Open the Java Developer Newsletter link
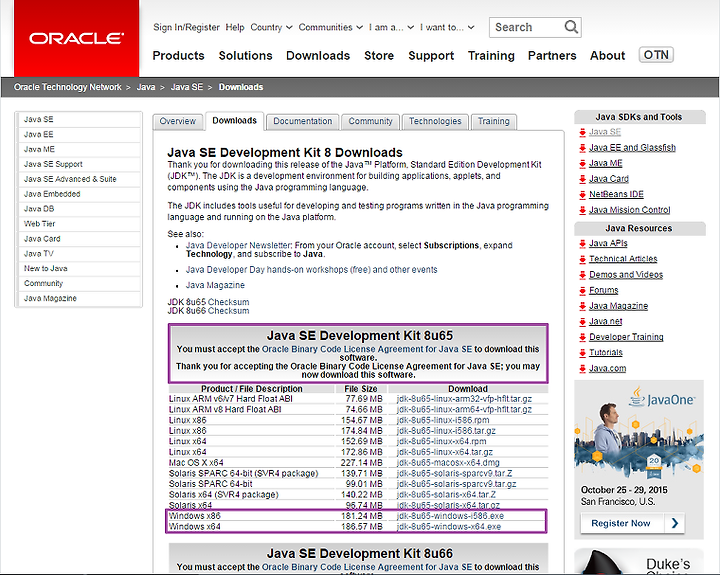 click(239, 245)
